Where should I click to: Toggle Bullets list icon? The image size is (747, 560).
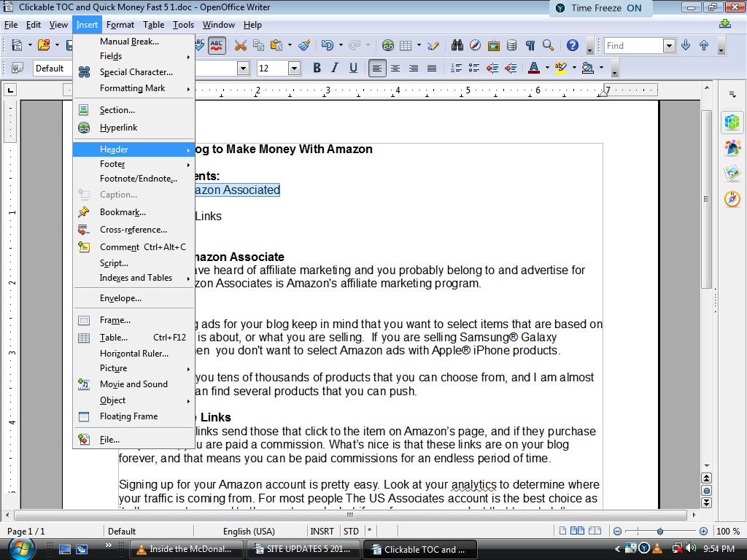pyautogui.click(x=474, y=68)
